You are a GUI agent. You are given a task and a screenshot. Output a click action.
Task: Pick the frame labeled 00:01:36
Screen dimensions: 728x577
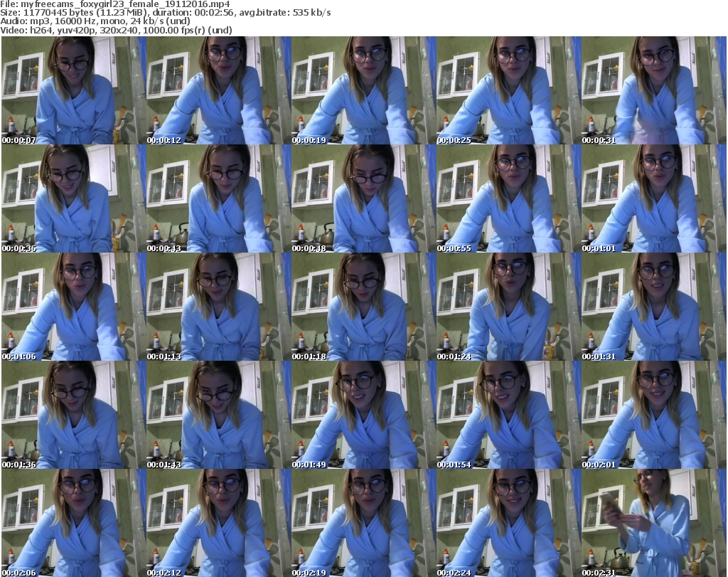(x=74, y=415)
